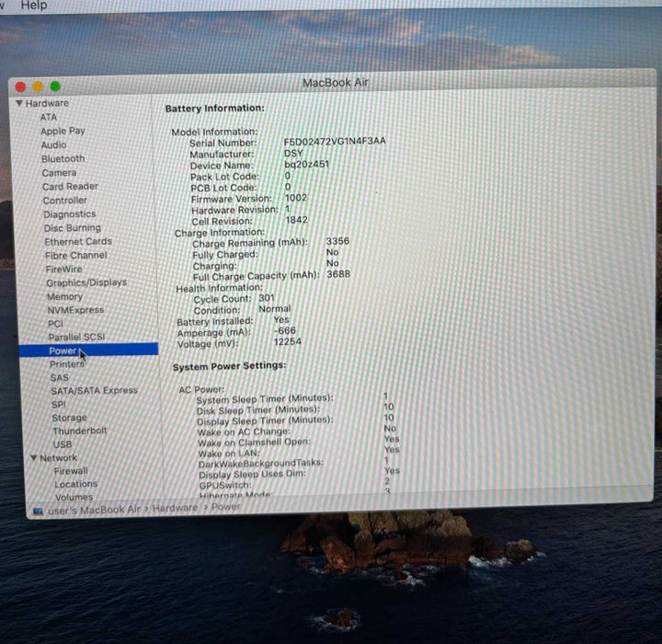Open Graphics/Displays entry
This screenshot has height=644, width=662.
86,282
